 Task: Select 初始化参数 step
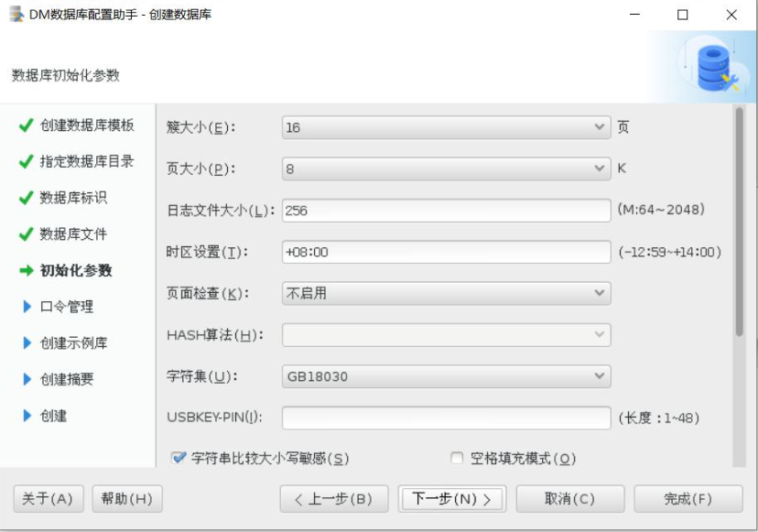pyautogui.click(x=76, y=270)
